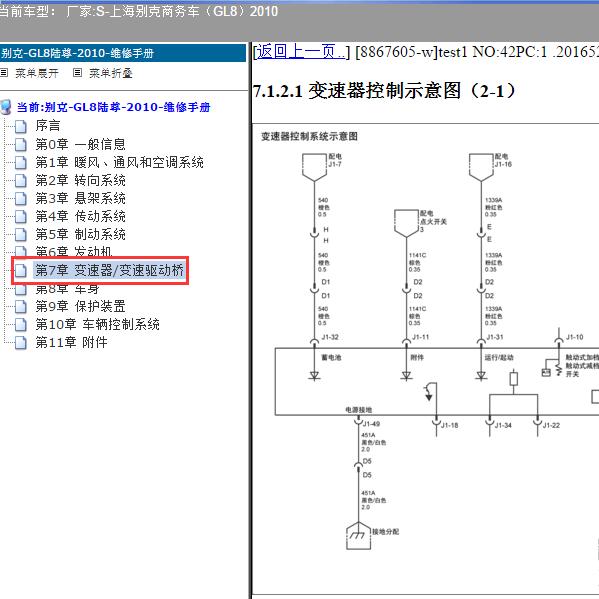Click the 返回上一页 link
The height and width of the screenshot is (599, 599).
coord(301,52)
